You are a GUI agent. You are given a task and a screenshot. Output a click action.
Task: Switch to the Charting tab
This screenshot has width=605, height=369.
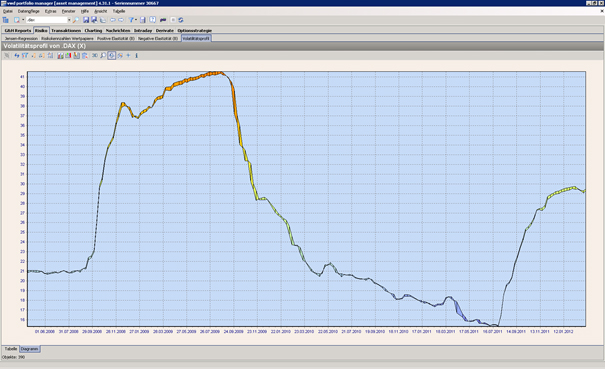pos(93,30)
